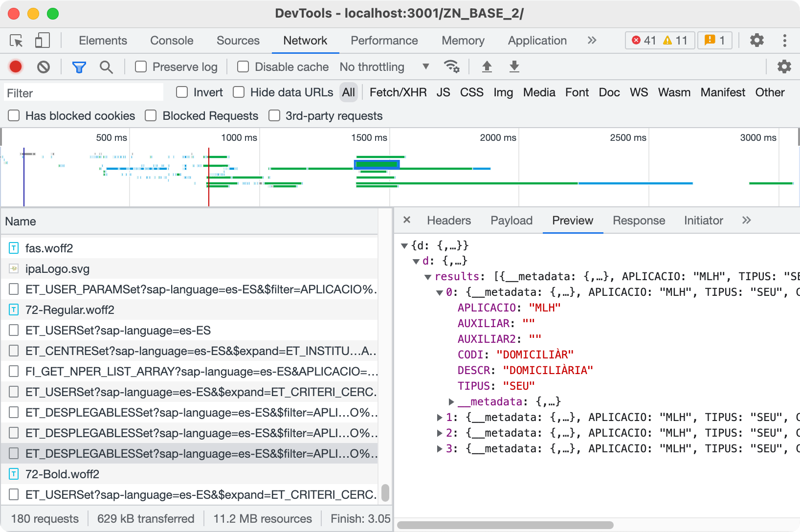Collapse the results array node

(428, 277)
